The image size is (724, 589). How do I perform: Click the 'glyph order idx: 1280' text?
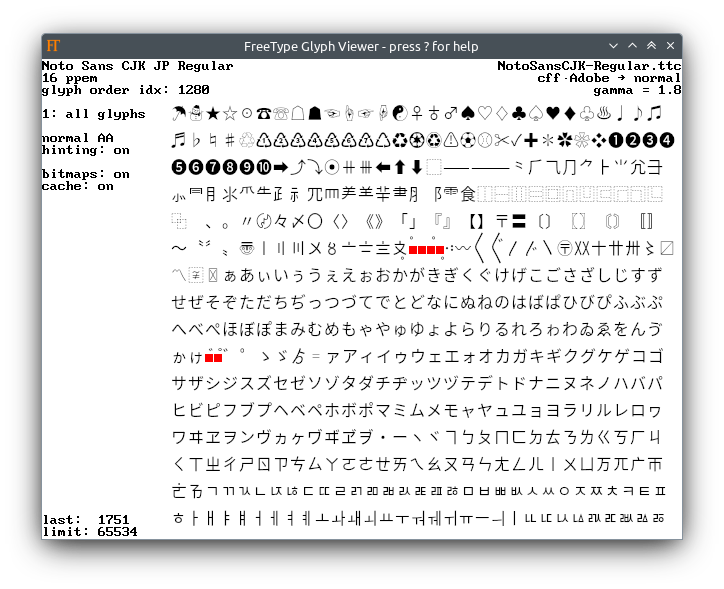click(126, 90)
